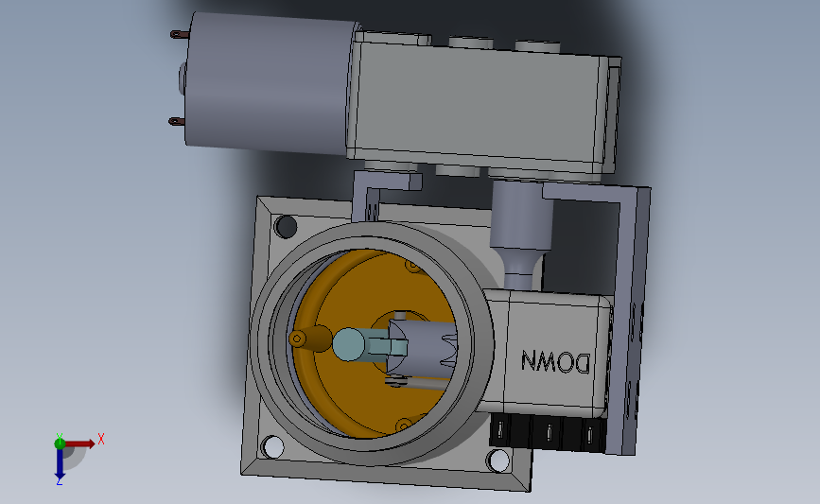Click the light blue shaft end cap
The image size is (820, 504).
point(348,344)
